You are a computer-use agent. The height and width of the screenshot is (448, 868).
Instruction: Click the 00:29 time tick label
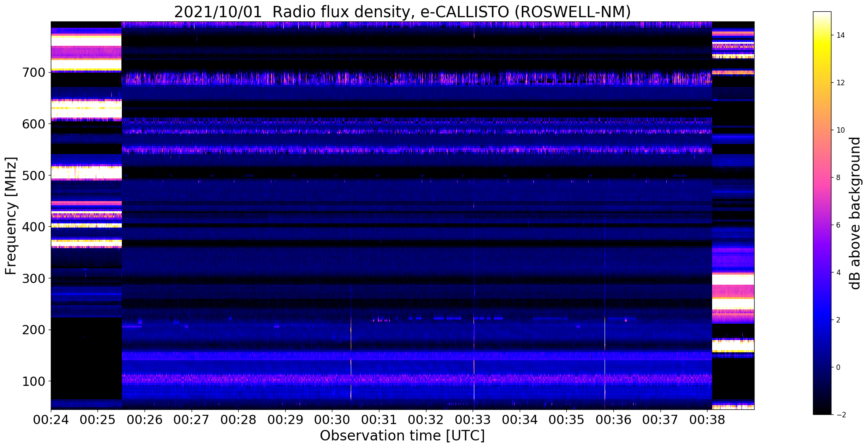(x=285, y=420)
